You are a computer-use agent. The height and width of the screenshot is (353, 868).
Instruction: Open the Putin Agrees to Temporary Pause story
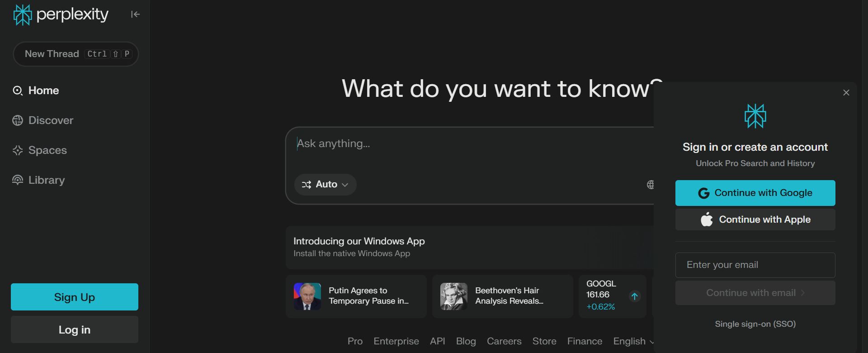coord(356,296)
